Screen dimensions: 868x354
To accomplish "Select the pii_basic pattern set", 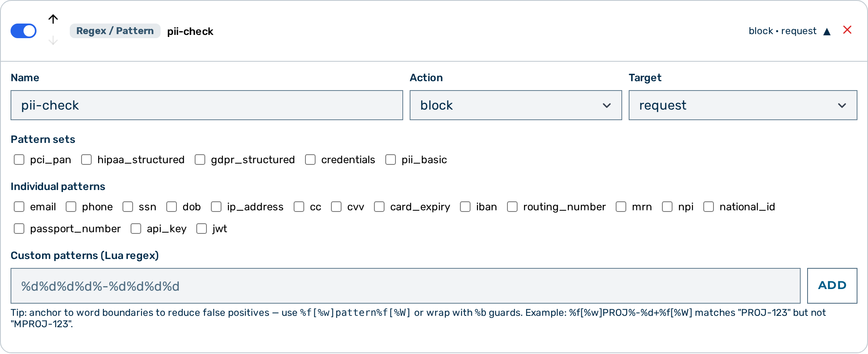I will tap(391, 160).
